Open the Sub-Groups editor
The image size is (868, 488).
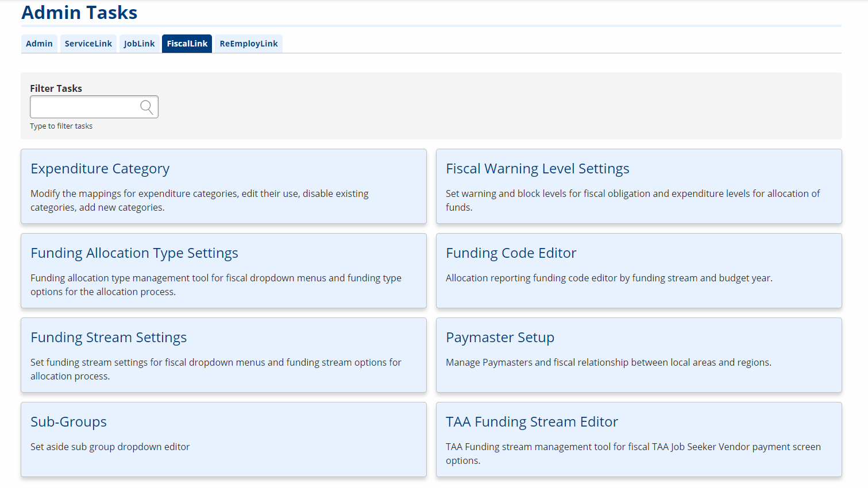click(223, 439)
